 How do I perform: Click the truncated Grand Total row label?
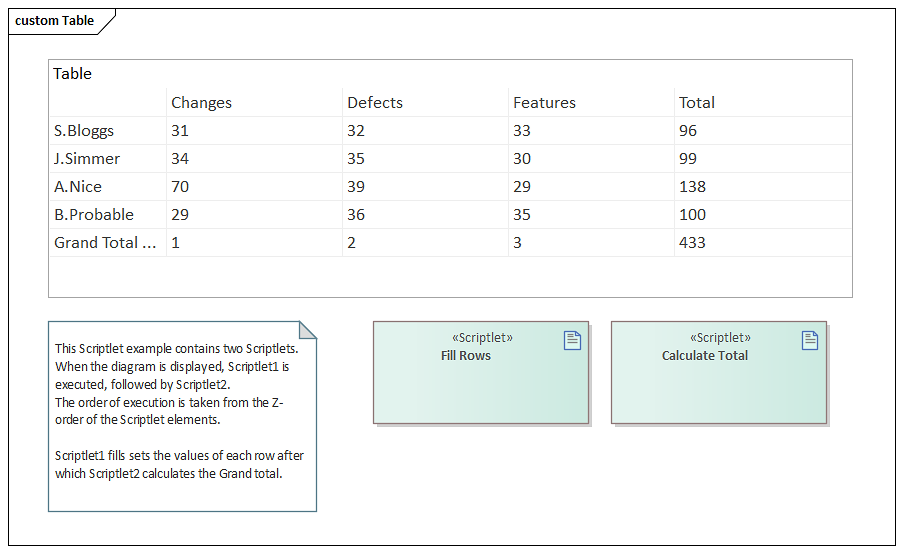pyautogui.click(x=106, y=243)
